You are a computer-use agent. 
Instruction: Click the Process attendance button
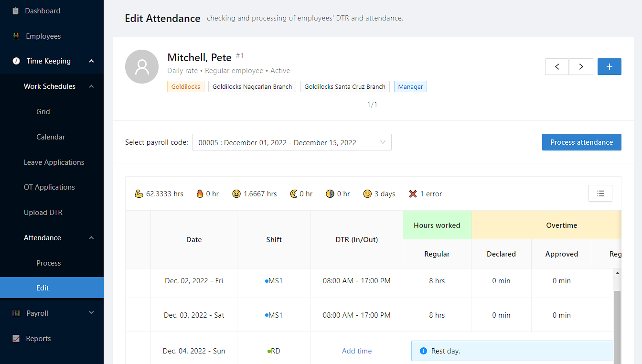[x=581, y=142]
